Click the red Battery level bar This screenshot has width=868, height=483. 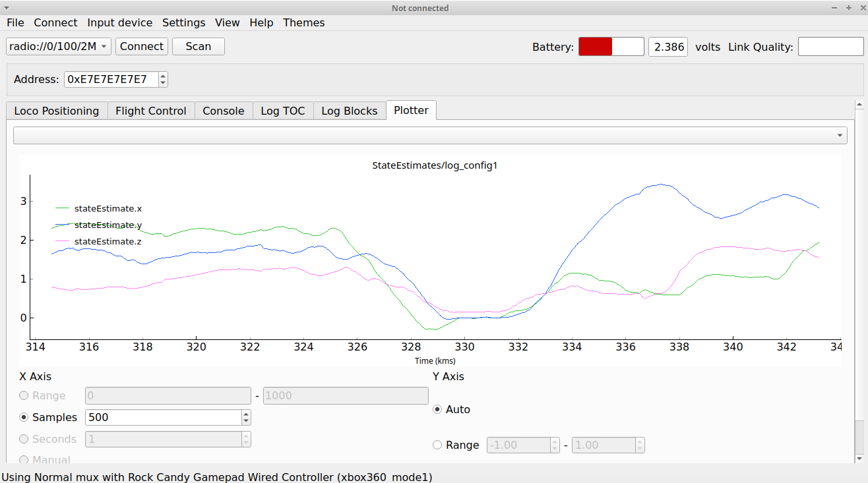tap(596, 47)
